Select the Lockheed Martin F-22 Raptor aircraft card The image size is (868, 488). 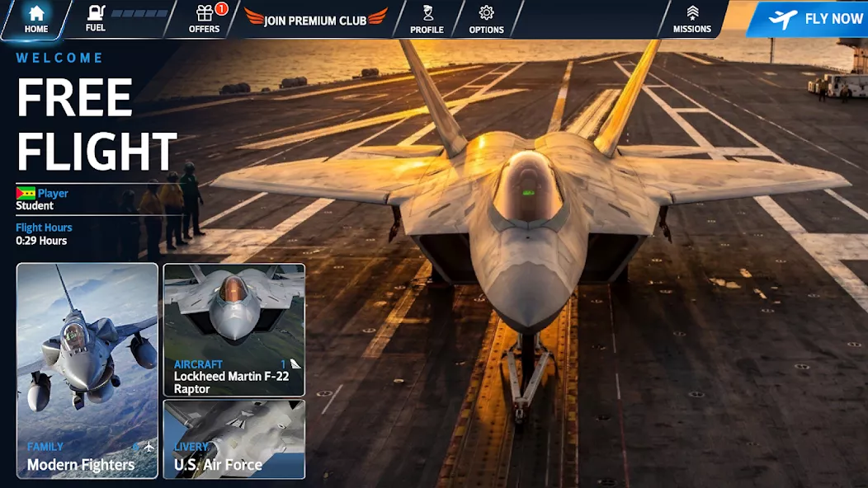pos(234,330)
